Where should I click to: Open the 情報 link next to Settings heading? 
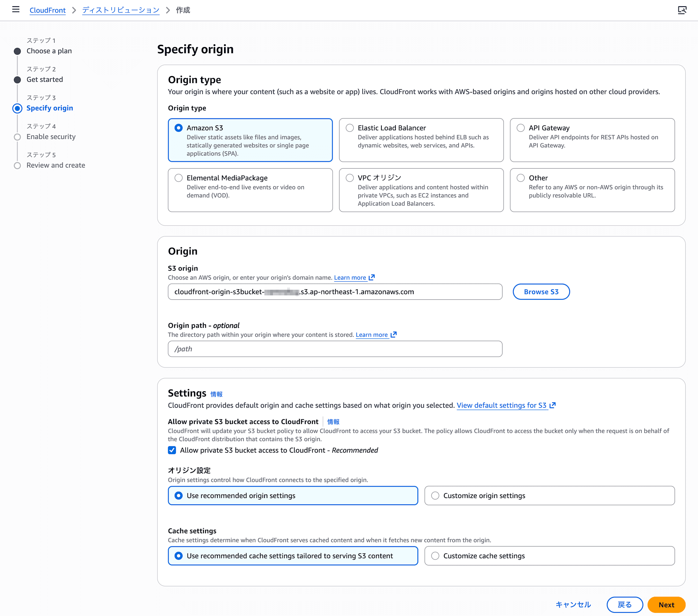(x=216, y=394)
